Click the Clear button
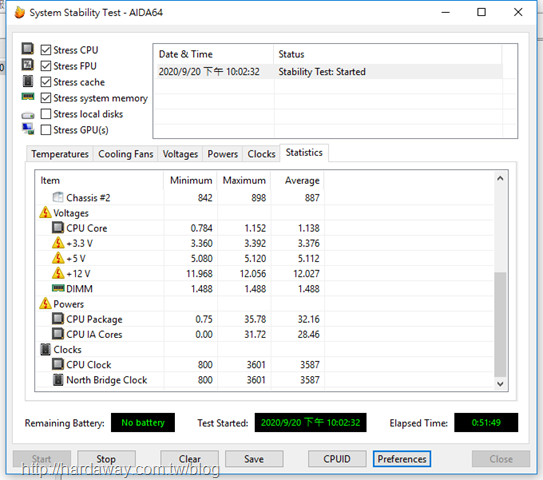 (x=189, y=459)
